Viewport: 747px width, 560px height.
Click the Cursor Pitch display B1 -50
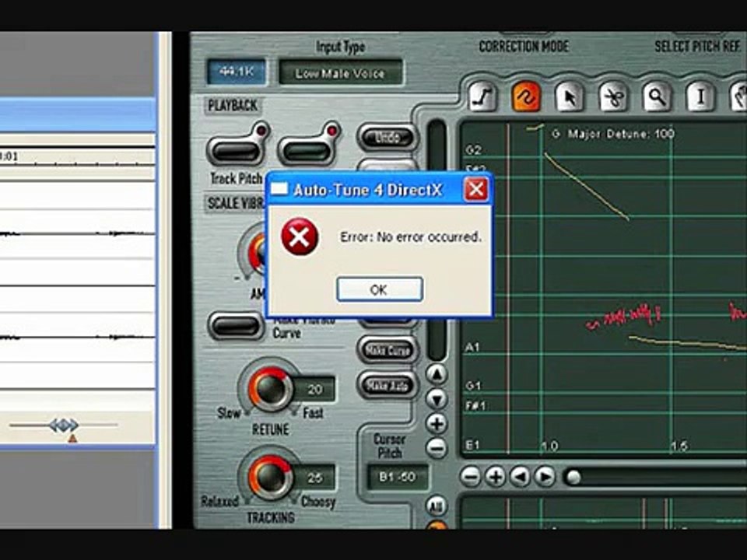(398, 477)
